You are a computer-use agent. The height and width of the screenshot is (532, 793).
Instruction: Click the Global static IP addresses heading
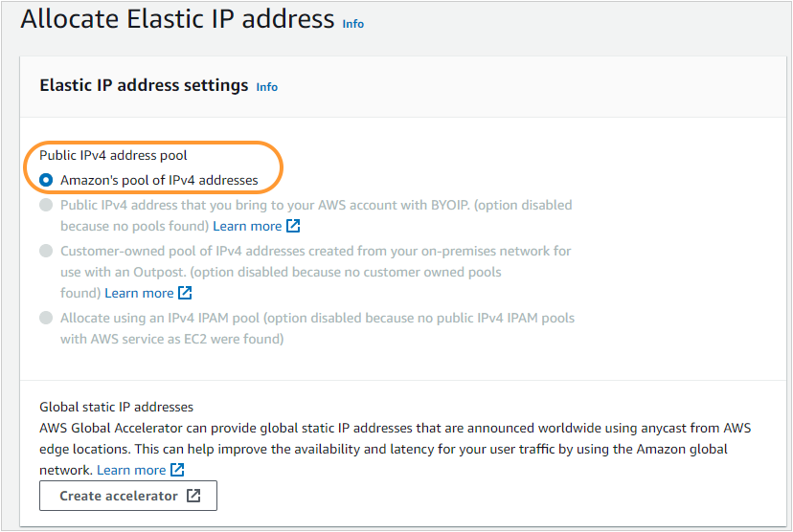tap(116, 407)
